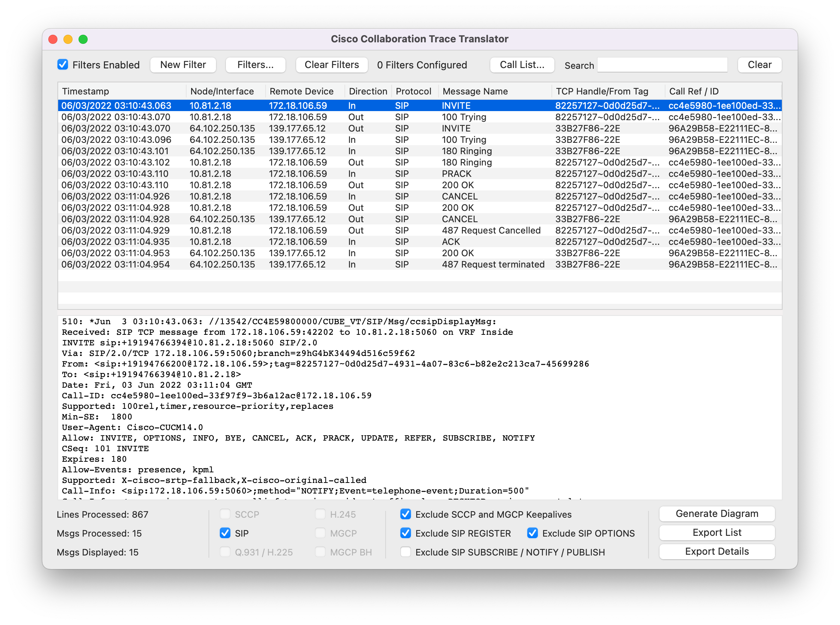
Task: Toggle the MGCP BH checkbox
Action: 320,552
